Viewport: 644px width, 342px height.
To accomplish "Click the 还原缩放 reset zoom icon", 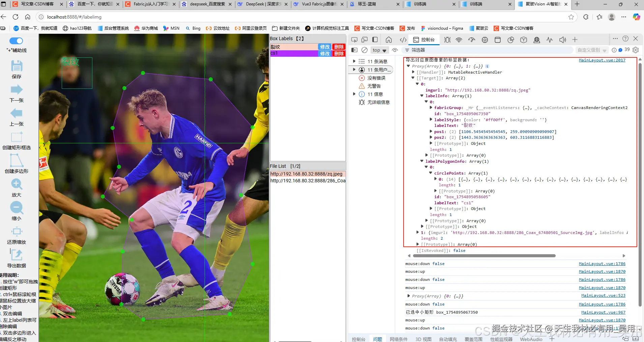I will tap(17, 231).
